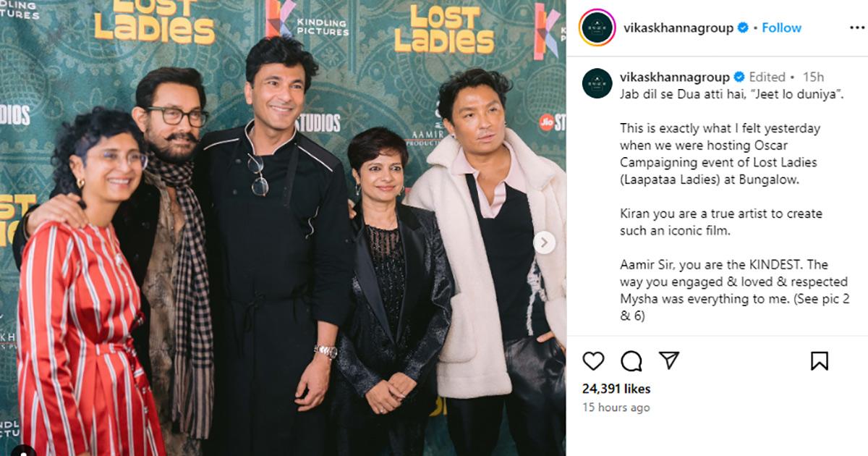Screen dimensions: 868x456
Task: Click the verified badge in the header
Action: point(742,28)
